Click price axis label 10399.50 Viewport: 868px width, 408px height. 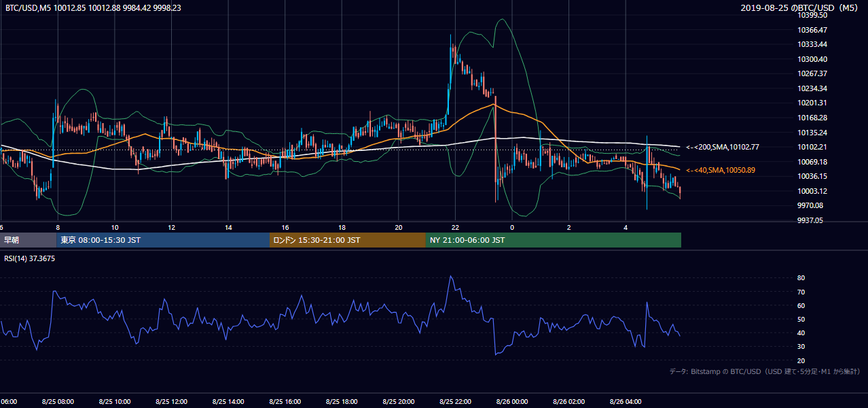pos(812,16)
